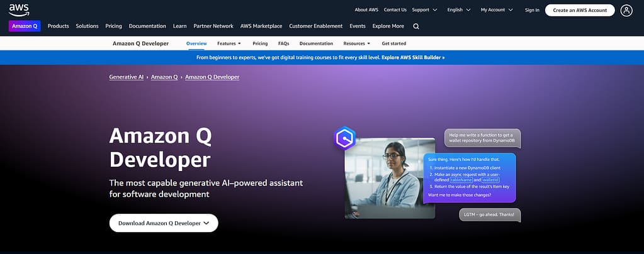Open the Partner Network menu
644x254 pixels.
[x=213, y=26]
